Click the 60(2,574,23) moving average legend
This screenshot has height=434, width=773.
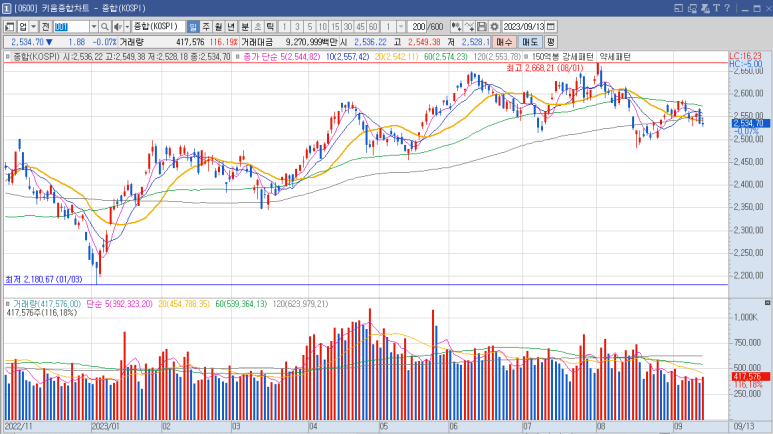446,57
